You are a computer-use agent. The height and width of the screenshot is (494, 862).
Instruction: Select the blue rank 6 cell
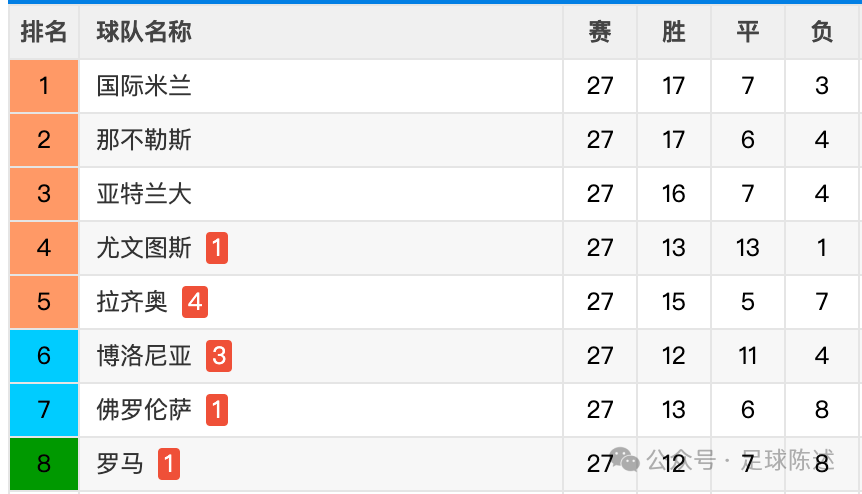coord(44,356)
